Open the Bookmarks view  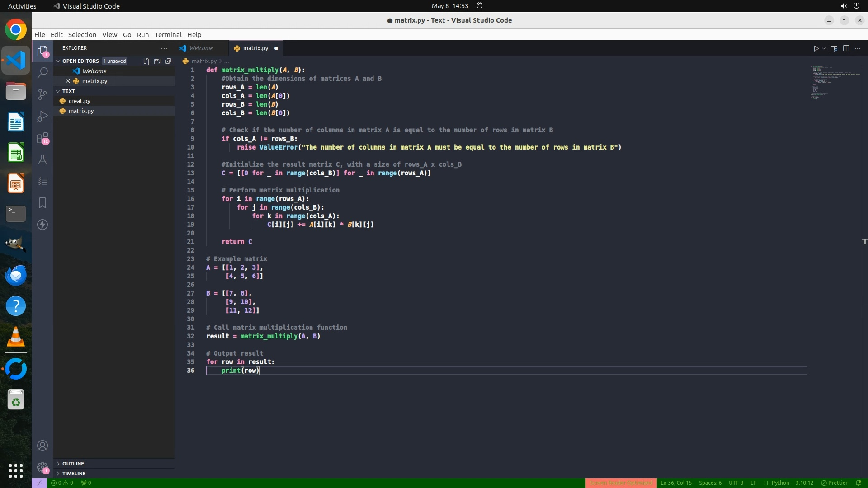click(x=42, y=203)
